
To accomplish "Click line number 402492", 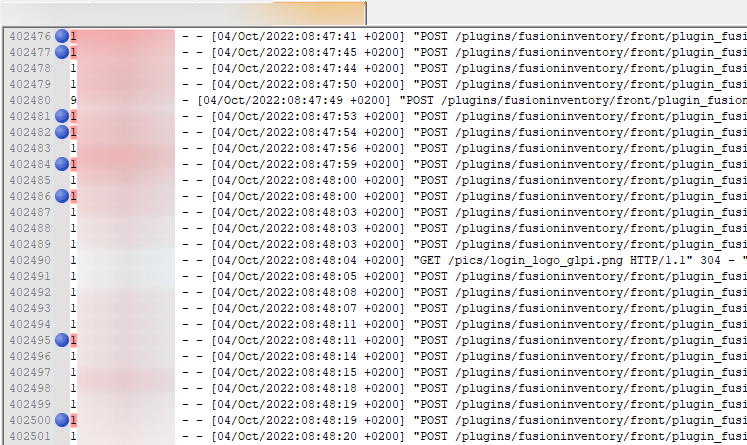I will tap(30, 292).
